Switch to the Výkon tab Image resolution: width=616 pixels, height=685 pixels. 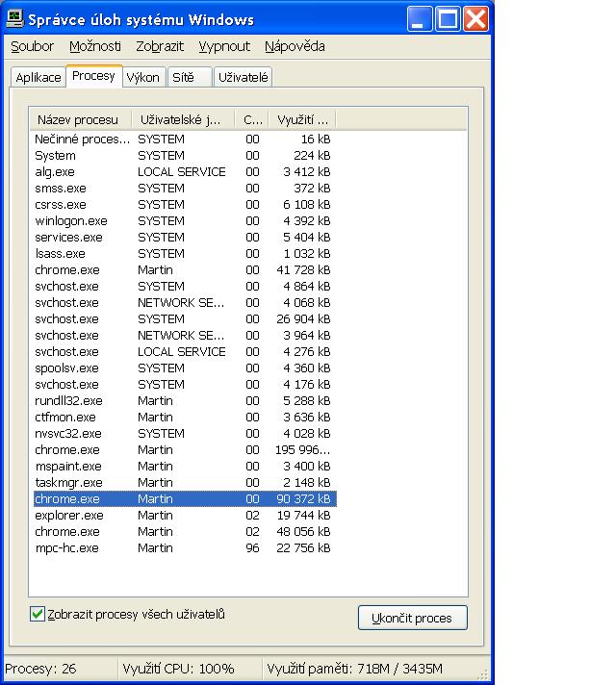pyautogui.click(x=142, y=78)
